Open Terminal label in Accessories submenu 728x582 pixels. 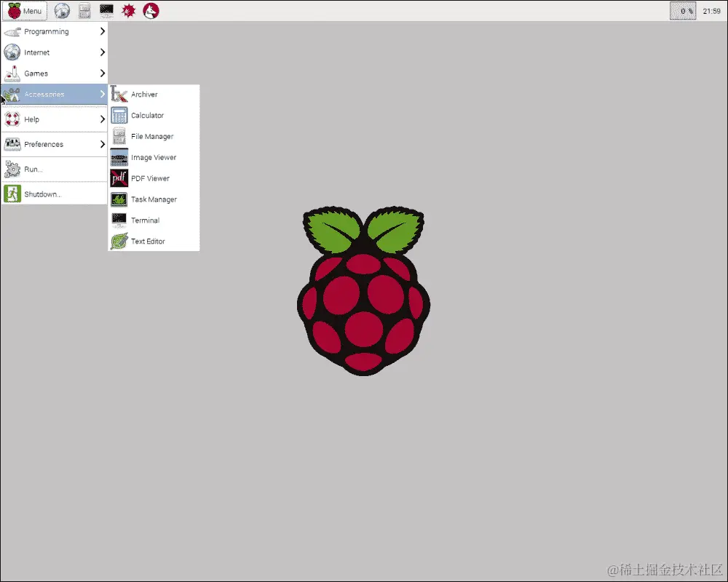145,220
